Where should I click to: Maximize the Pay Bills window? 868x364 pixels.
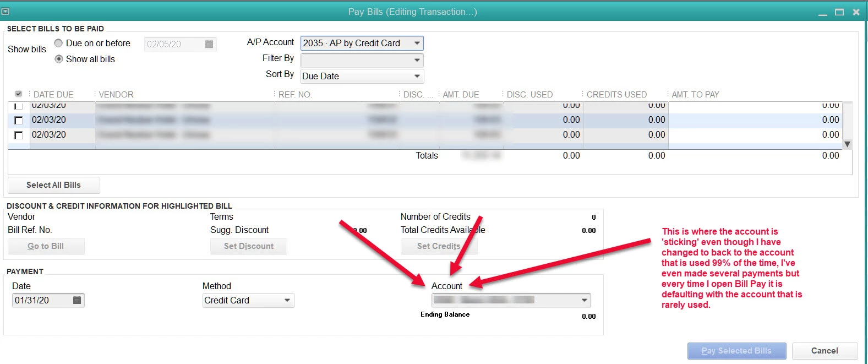coord(839,12)
